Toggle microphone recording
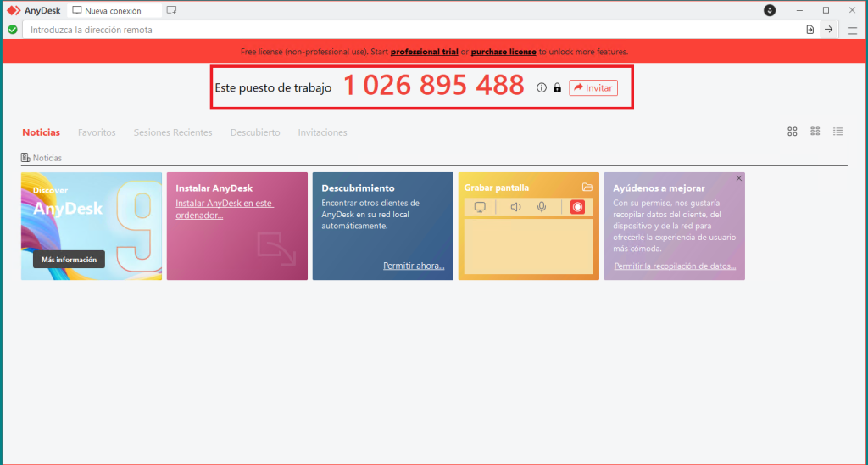 (541, 207)
